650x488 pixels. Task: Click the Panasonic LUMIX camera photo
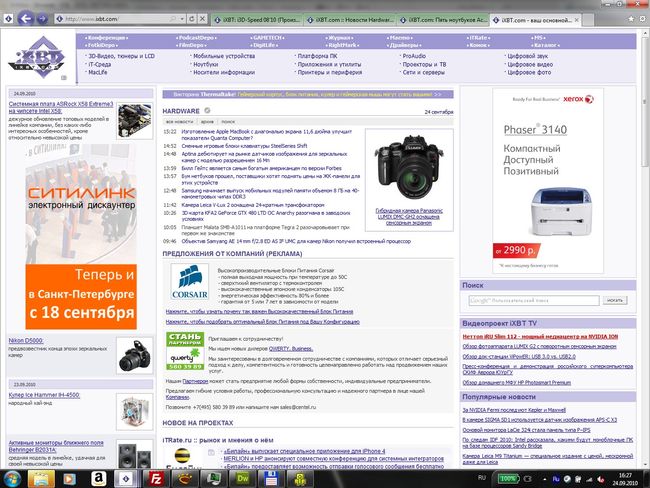point(408,168)
